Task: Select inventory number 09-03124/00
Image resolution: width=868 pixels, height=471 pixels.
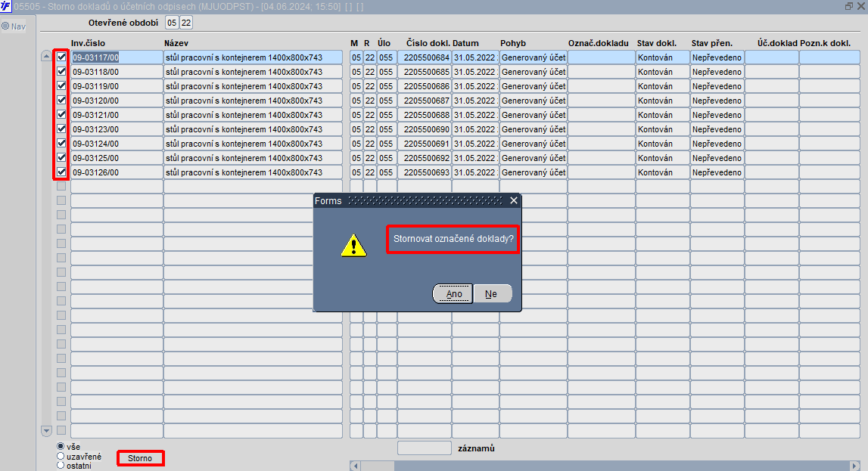Action: 117,144
